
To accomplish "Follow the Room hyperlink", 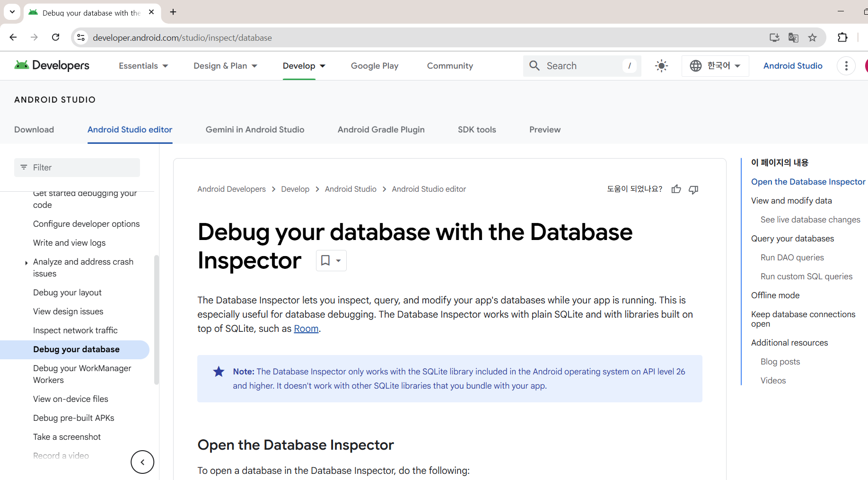I will [x=306, y=329].
